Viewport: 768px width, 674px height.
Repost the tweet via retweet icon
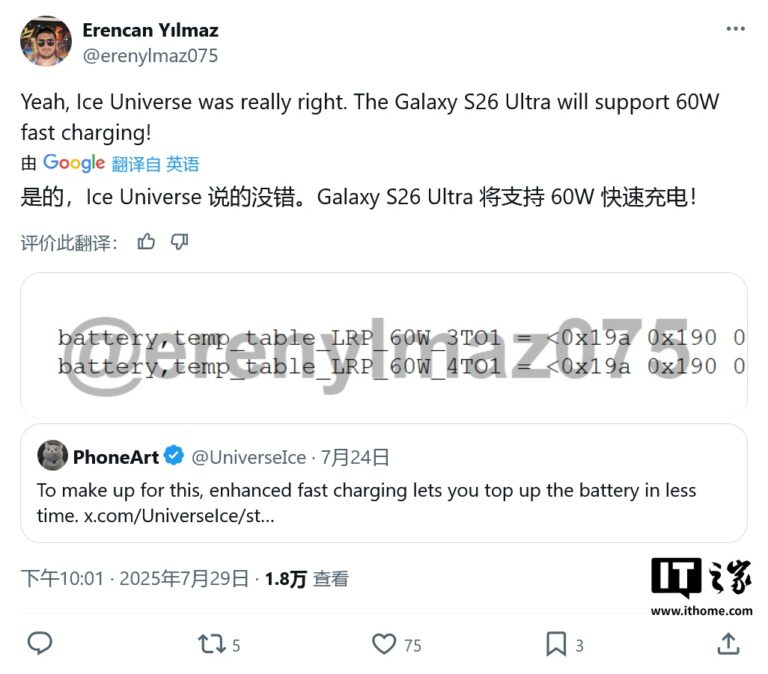click(x=212, y=644)
